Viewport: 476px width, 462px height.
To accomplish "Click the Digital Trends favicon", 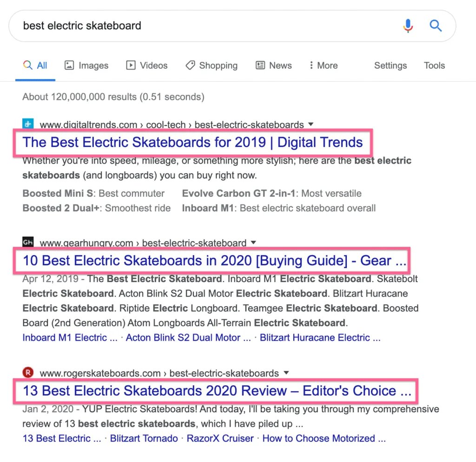I will tap(28, 124).
